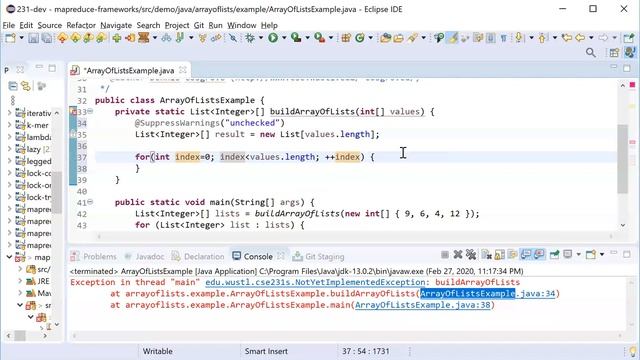Screen dimensions: 640x360
Task: Click the New file toolbar icon
Action: point(10,38)
